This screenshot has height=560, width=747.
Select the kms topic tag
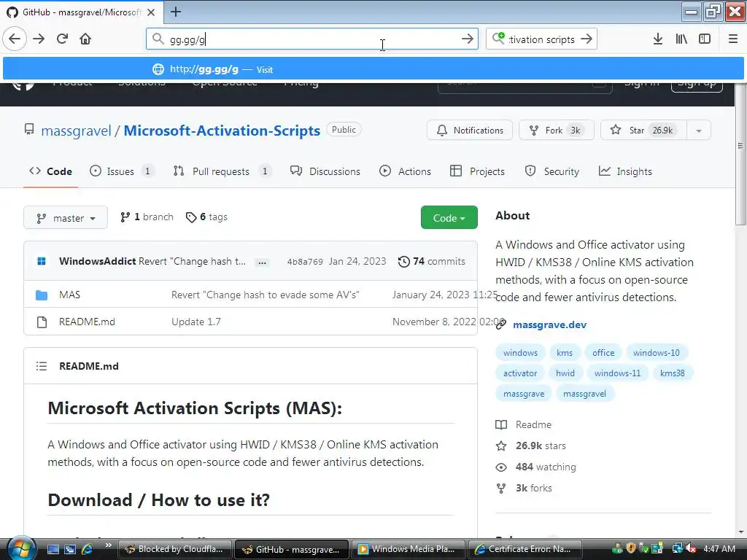click(565, 353)
